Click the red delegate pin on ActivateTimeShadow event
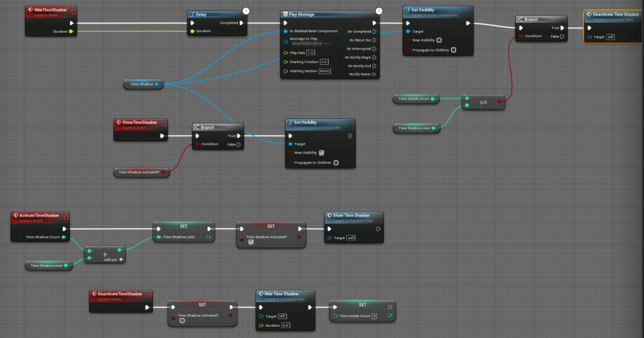 (x=66, y=217)
